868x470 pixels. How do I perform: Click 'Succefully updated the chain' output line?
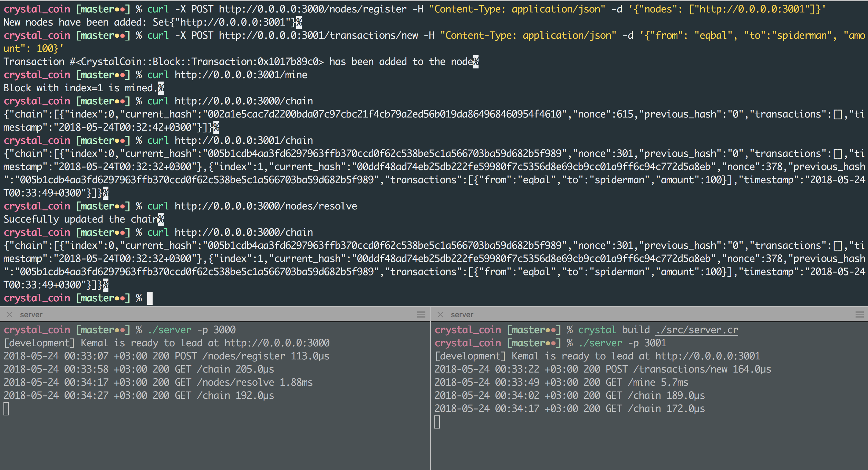point(80,219)
